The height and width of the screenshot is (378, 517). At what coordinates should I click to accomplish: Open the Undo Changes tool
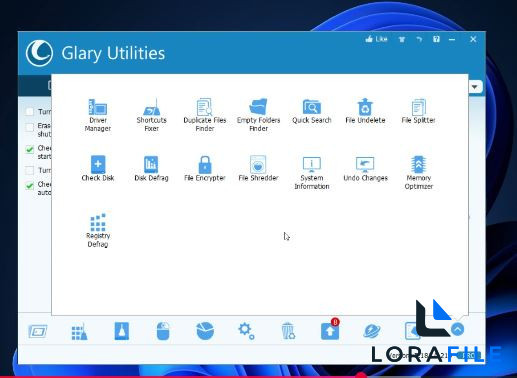tap(365, 169)
